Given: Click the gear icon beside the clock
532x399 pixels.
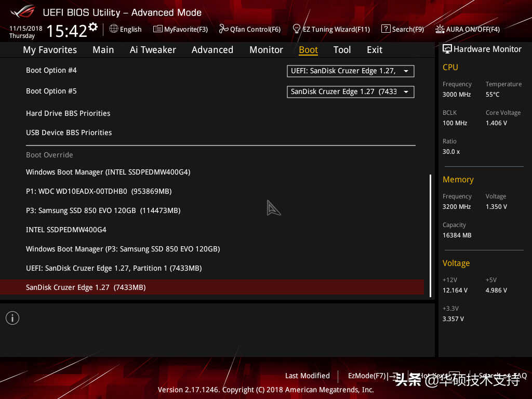Looking at the screenshot, I should (x=93, y=27).
